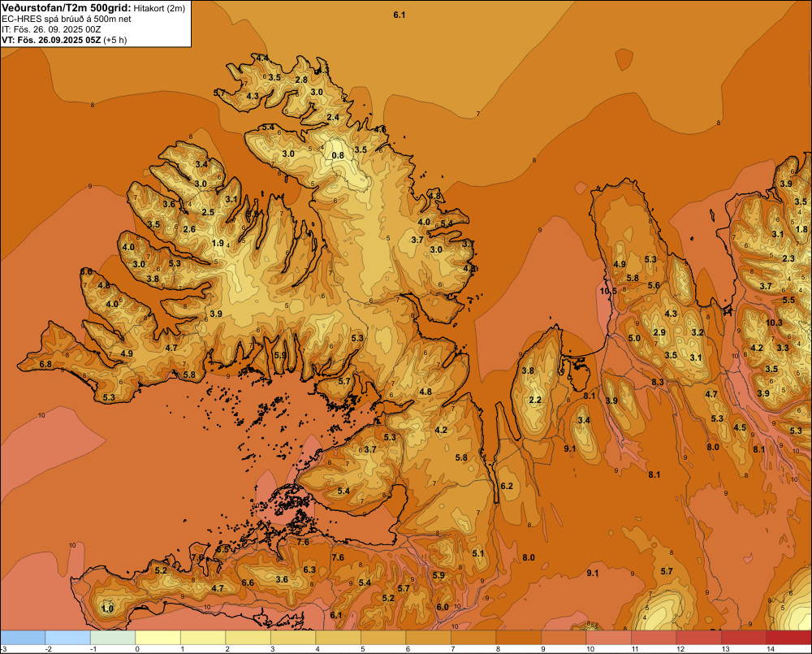Click the initial time 'IT: Fös. 26. 09. 2025 00Z'
This screenshot has width=812, height=654.
[51, 29]
